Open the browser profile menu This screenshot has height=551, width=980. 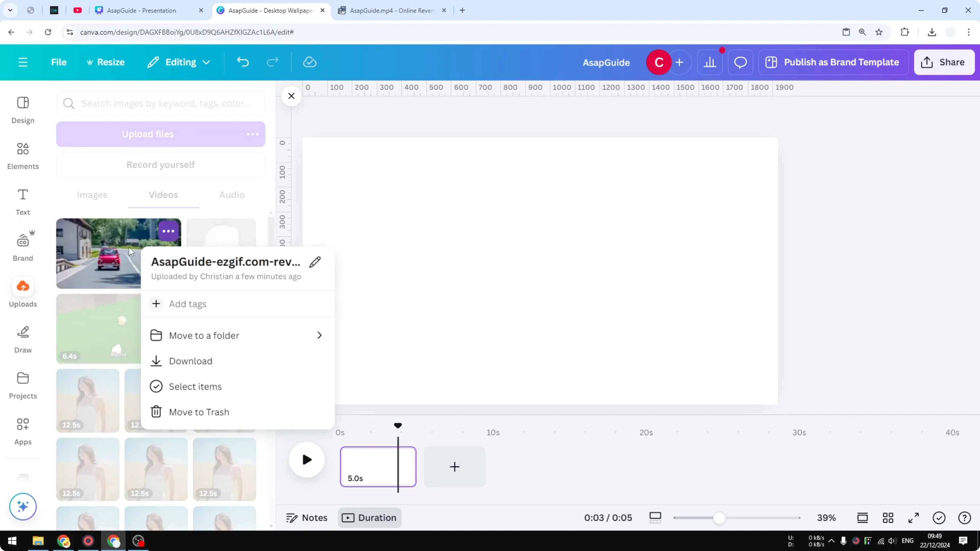(950, 32)
